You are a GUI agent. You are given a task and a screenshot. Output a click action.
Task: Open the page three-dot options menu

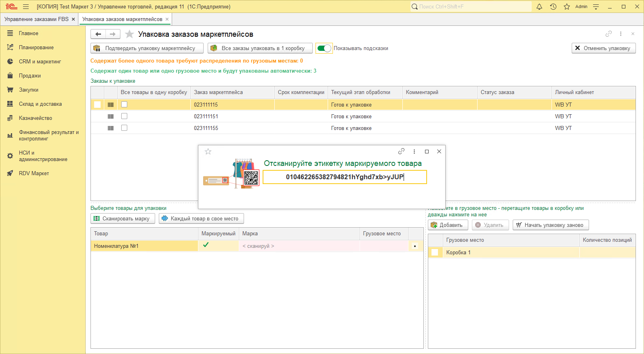point(621,34)
